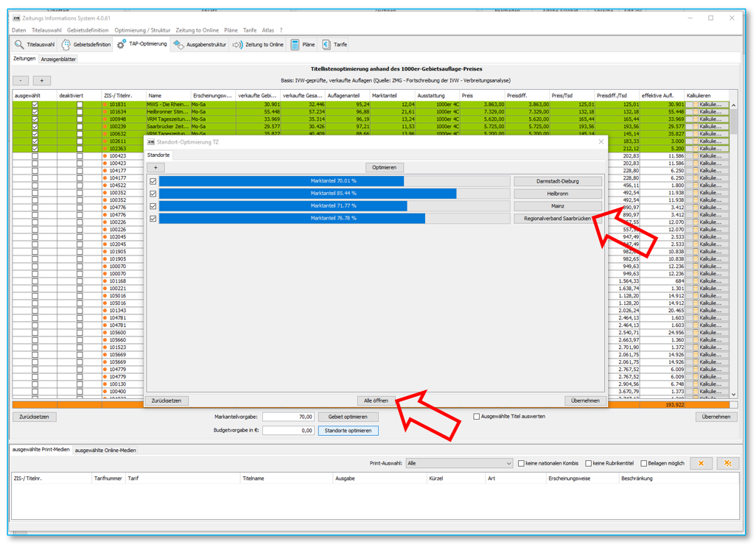Image resolution: width=756 pixels, height=547 pixels.
Task: Enable 'Ausgewählte Titel auswerten' checkbox
Action: click(477, 417)
